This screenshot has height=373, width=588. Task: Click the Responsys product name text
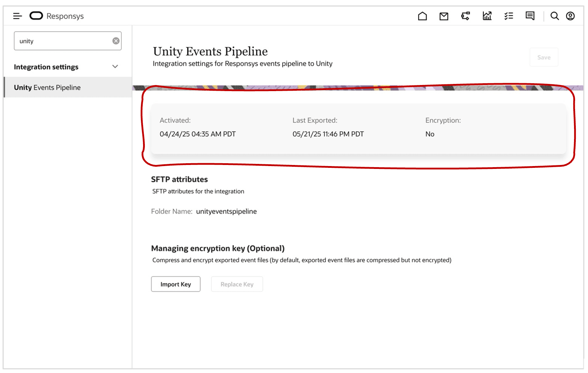pyautogui.click(x=65, y=16)
